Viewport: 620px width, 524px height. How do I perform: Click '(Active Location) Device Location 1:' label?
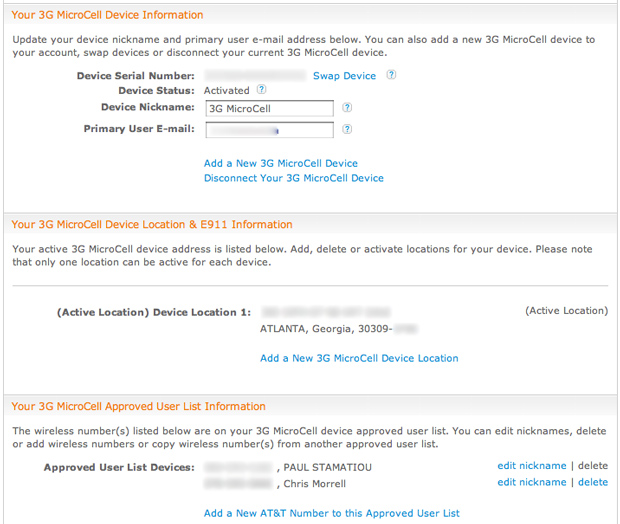tap(154, 312)
